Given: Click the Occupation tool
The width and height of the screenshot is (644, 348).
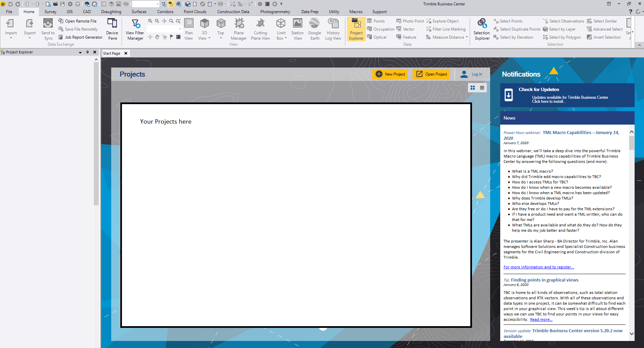Looking at the screenshot, I should pyautogui.click(x=381, y=29).
